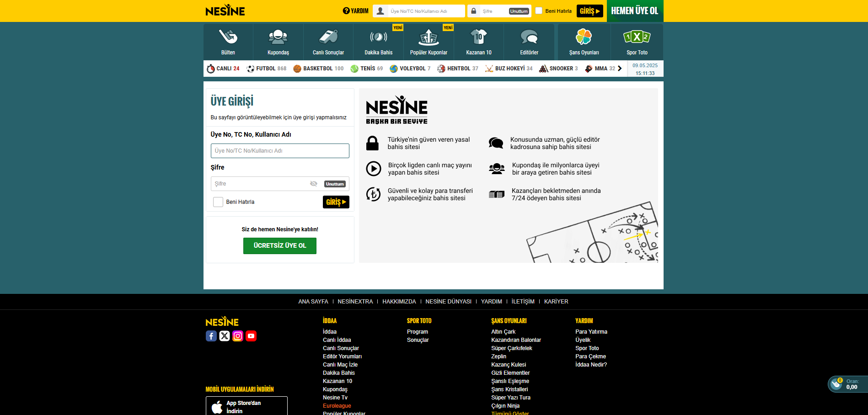This screenshot has height=415, width=868.
Task: Check Beni Hatırla in login form
Action: 218,202
